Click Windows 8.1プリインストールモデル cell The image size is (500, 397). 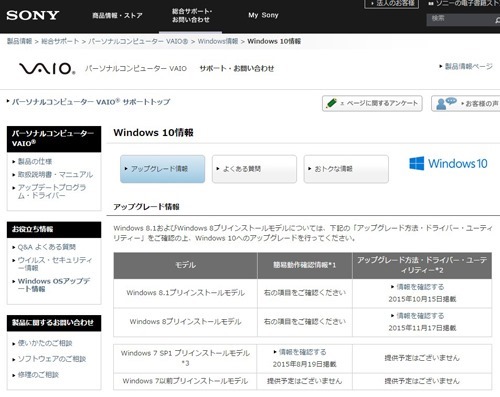[185, 293]
